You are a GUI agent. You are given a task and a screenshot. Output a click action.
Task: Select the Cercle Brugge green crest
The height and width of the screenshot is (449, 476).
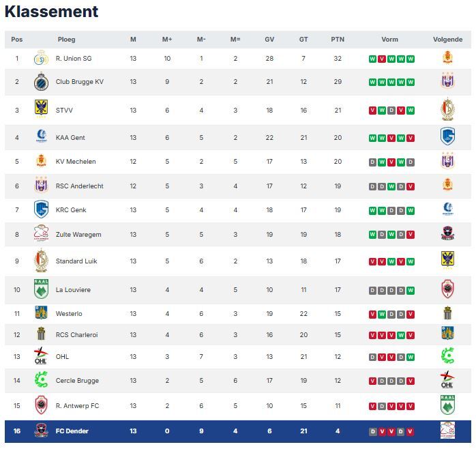(x=41, y=381)
